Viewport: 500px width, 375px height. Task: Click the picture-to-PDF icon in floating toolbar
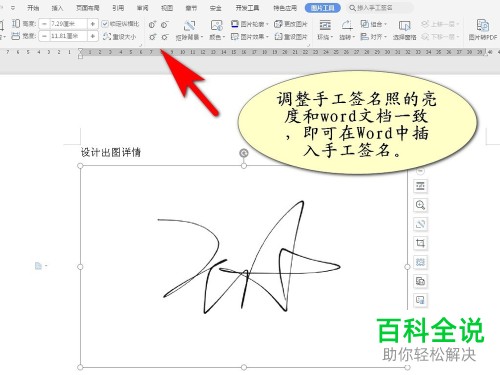click(x=420, y=281)
